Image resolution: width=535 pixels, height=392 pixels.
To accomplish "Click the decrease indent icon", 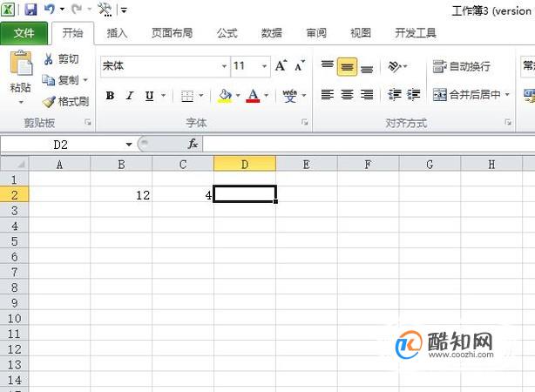I will pos(395,94).
